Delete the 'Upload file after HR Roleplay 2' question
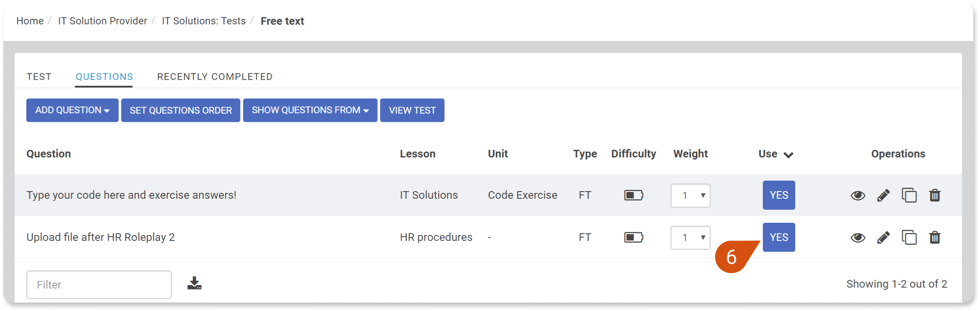This screenshot has height=311, width=980. (935, 237)
